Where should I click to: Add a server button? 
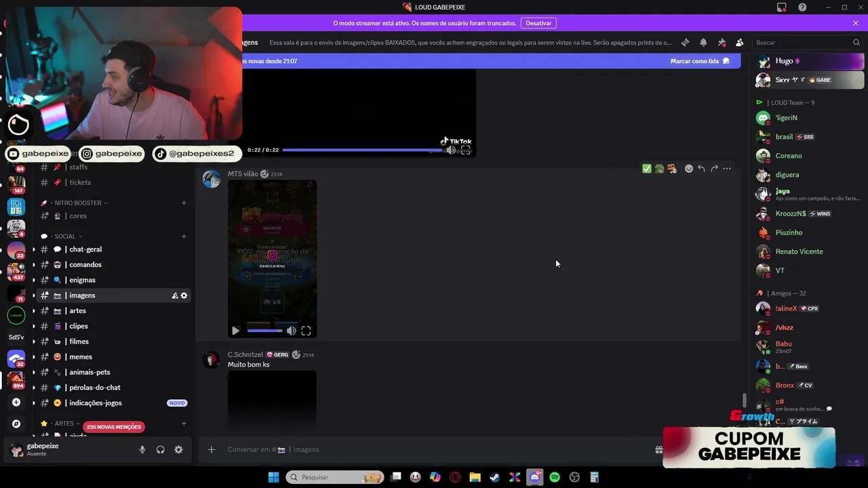[16, 402]
